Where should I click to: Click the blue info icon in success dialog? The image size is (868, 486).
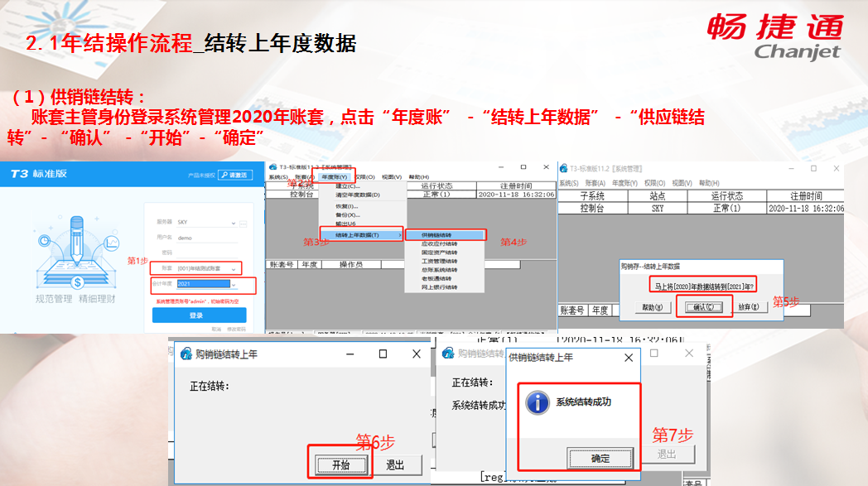(x=538, y=402)
